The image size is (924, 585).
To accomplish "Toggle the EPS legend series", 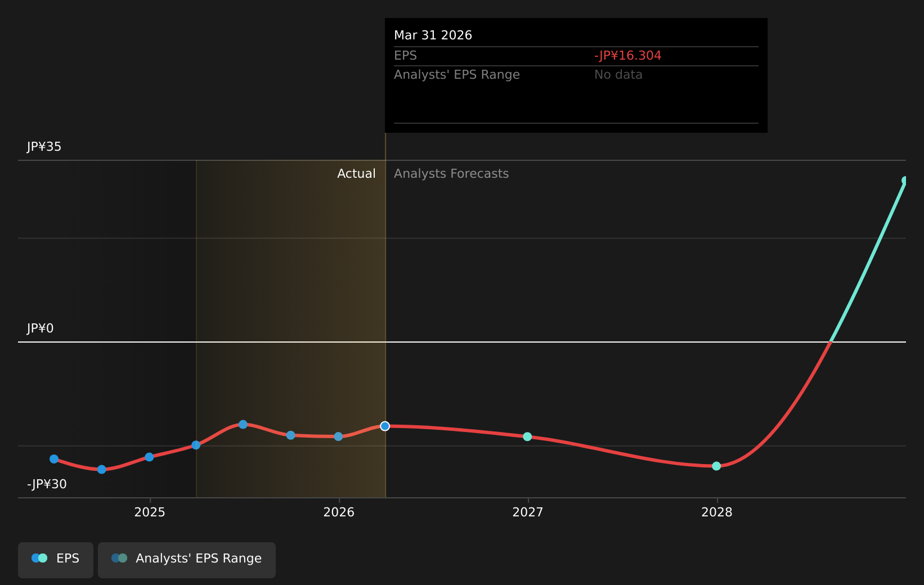I will tap(56, 560).
